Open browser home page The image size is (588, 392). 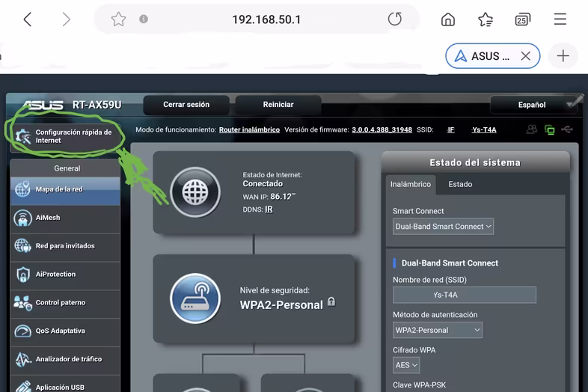point(448,19)
